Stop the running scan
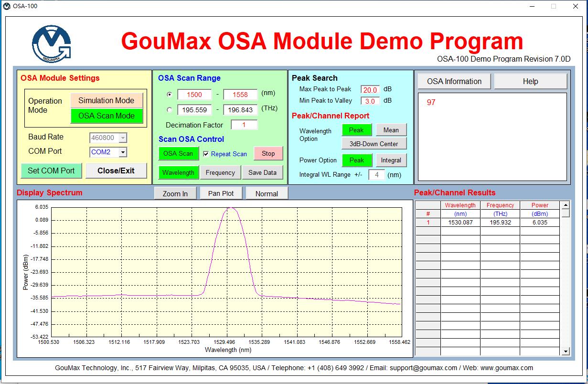Viewport: 588px width, 384px height. tap(268, 153)
